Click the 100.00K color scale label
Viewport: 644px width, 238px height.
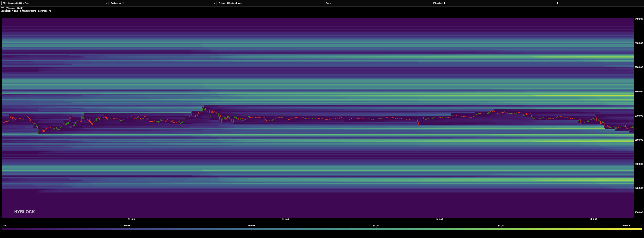coord(626,226)
